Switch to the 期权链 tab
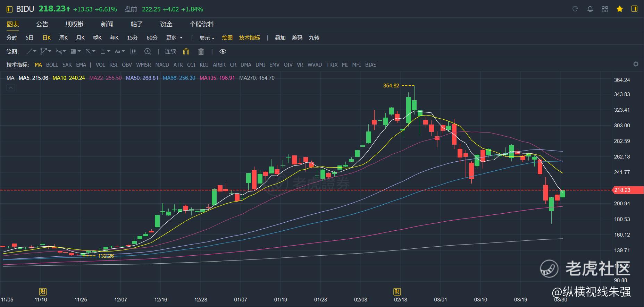 [75, 24]
